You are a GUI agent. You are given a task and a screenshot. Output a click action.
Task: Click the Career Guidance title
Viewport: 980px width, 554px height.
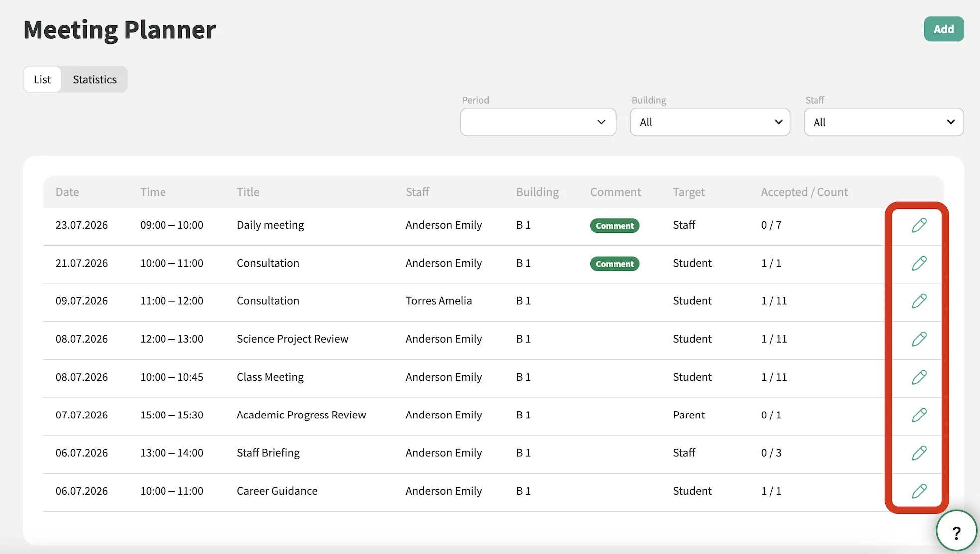[277, 491]
